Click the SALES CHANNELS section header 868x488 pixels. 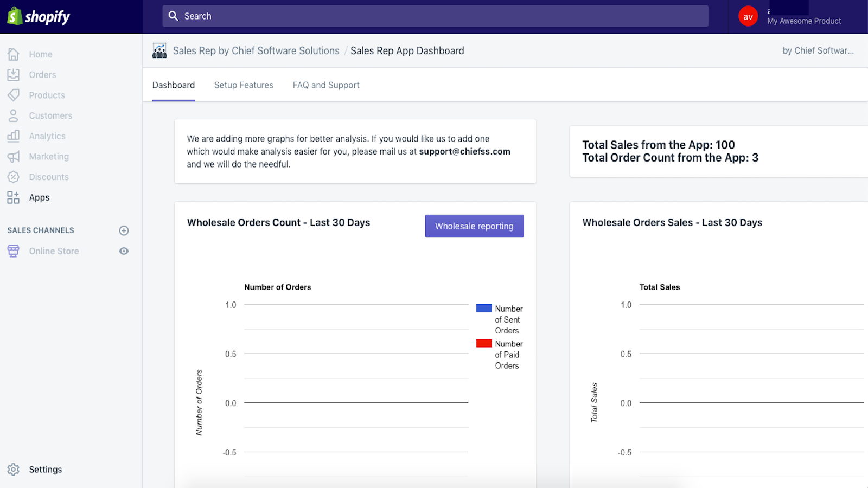[x=41, y=230]
